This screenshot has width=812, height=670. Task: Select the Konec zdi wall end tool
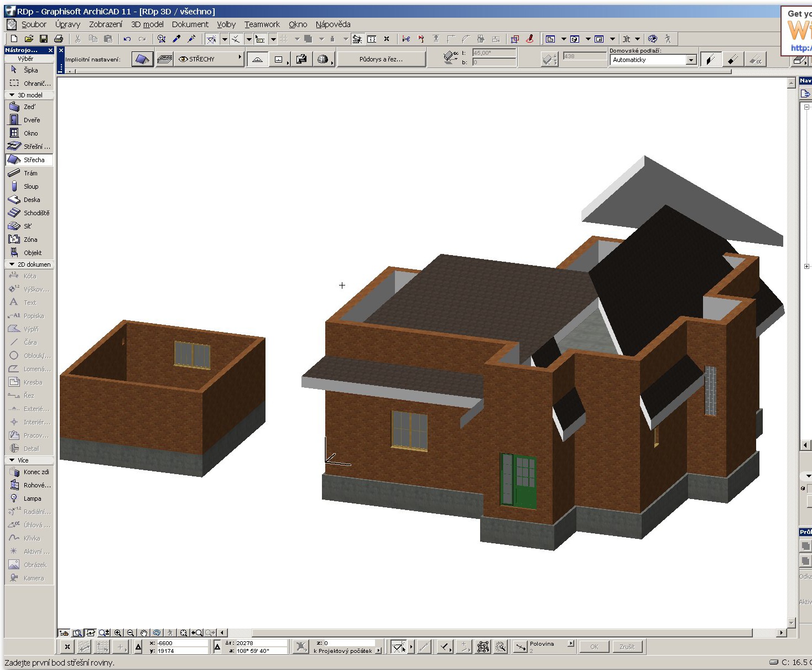click(x=29, y=472)
